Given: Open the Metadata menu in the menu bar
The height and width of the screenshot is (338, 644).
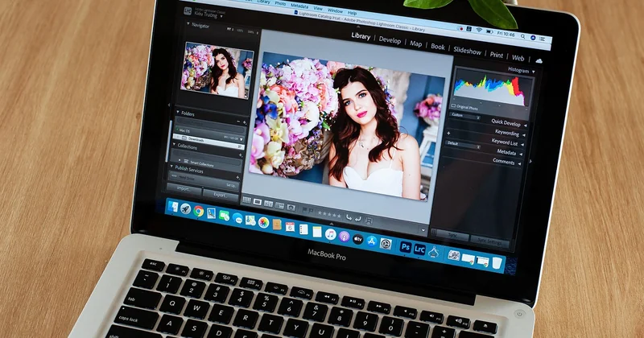Looking at the screenshot, I should (x=299, y=6).
